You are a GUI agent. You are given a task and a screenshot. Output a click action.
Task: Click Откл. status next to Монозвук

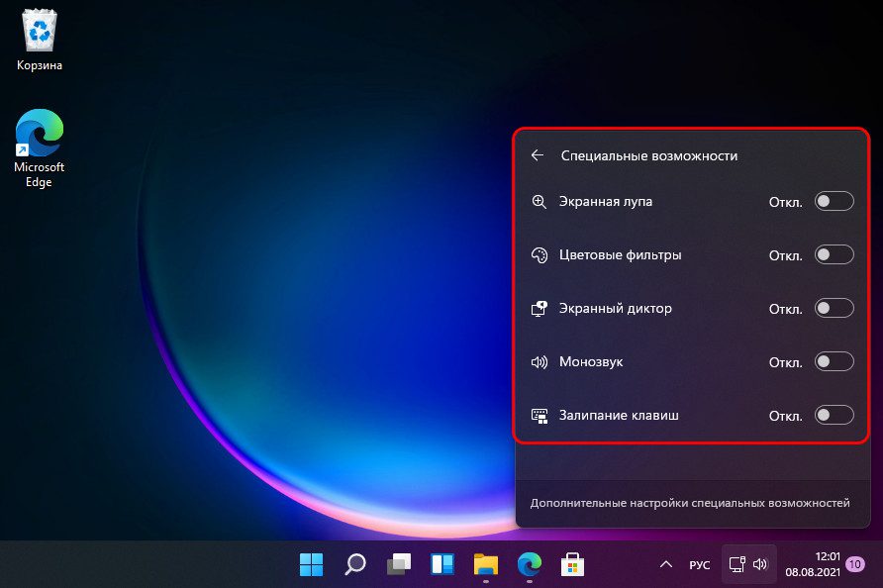pos(786,362)
